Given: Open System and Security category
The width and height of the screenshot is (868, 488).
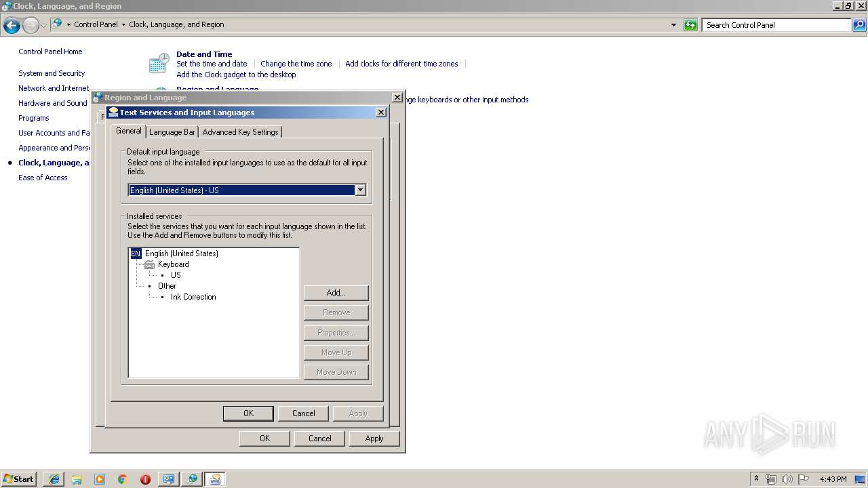Looking at the screenshot, I should 52,73.
